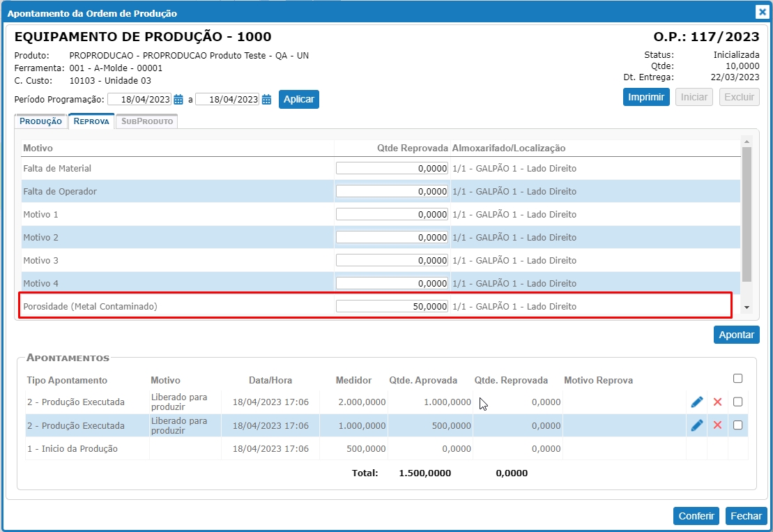The image size is (773, 532).
Task: Click Qtde Reprovada field for Falta de Material
Action: 392,169
